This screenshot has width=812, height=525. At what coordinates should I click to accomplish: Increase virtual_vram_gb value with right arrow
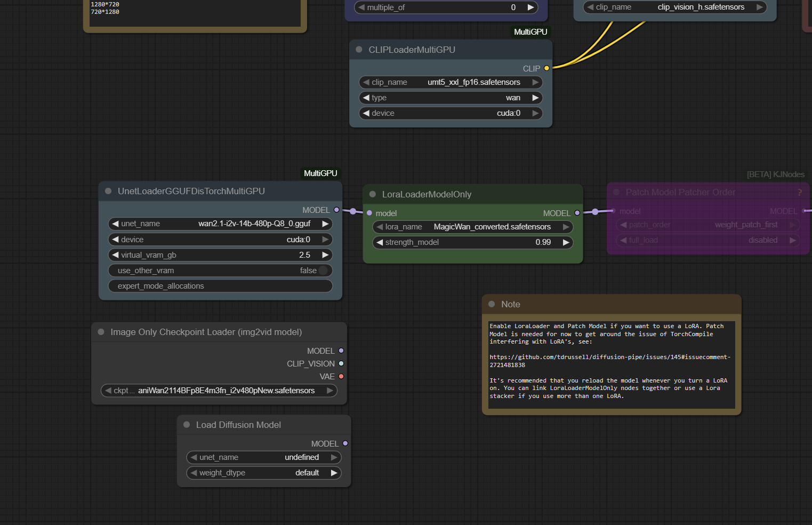coord(325,255)
